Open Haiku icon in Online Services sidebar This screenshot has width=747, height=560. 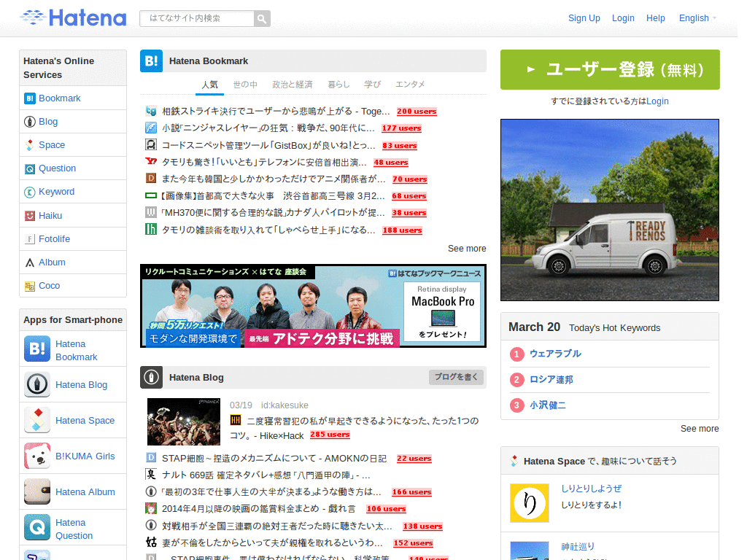pos(29,216)
